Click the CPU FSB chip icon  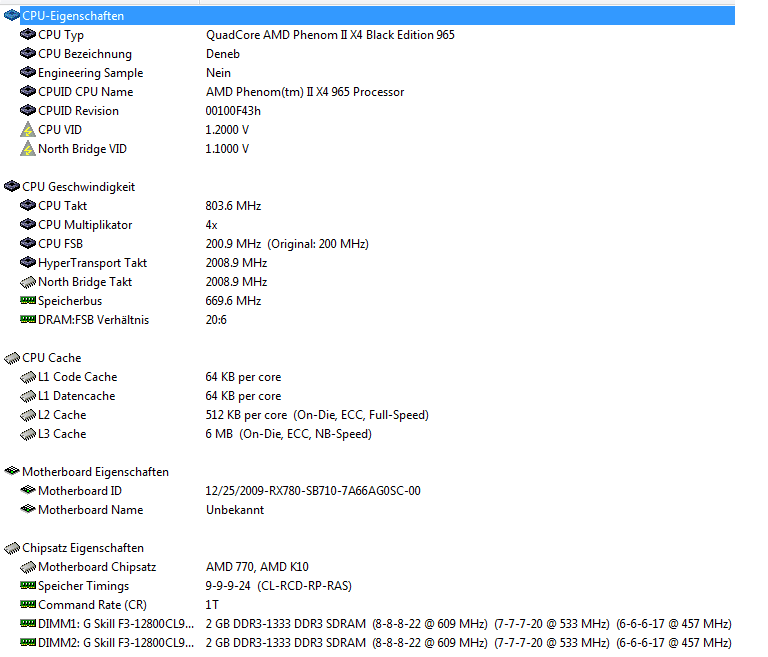pos(28,243)
